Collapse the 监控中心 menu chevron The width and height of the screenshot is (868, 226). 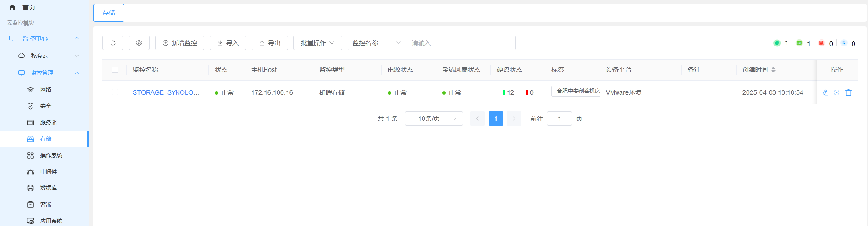click(x=77, y=38)
